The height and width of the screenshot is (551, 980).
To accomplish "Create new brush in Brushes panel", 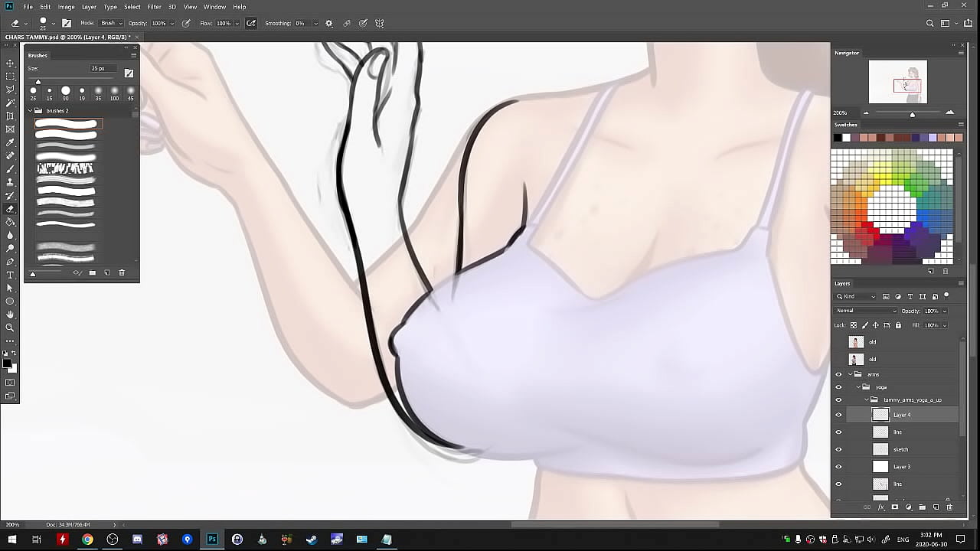I will pyautogui.click(x=106, y=272).
